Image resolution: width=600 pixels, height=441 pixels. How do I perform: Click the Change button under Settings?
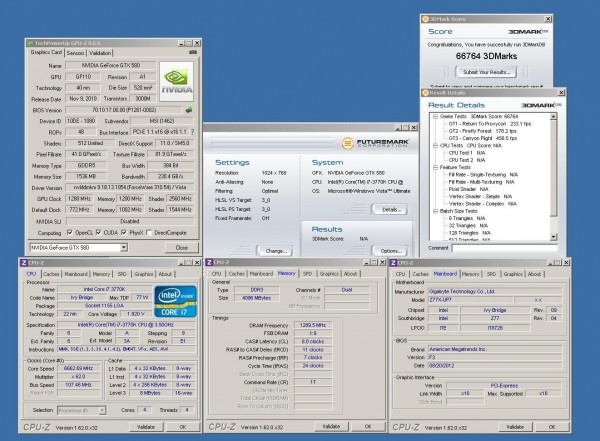(x=276, y=251)
